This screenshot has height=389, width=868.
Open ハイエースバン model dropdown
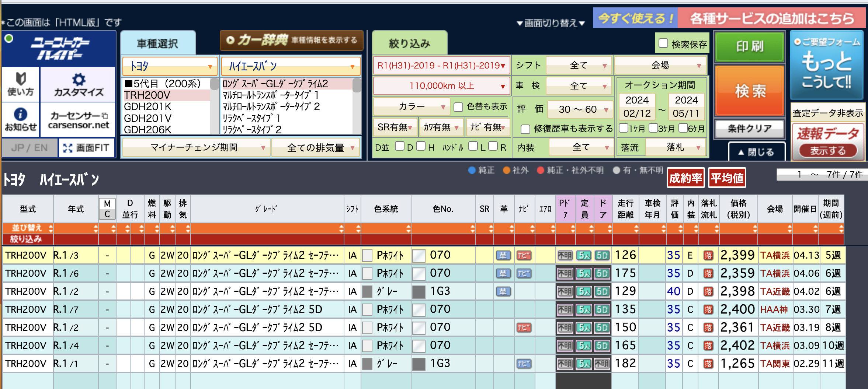point(291,66)
